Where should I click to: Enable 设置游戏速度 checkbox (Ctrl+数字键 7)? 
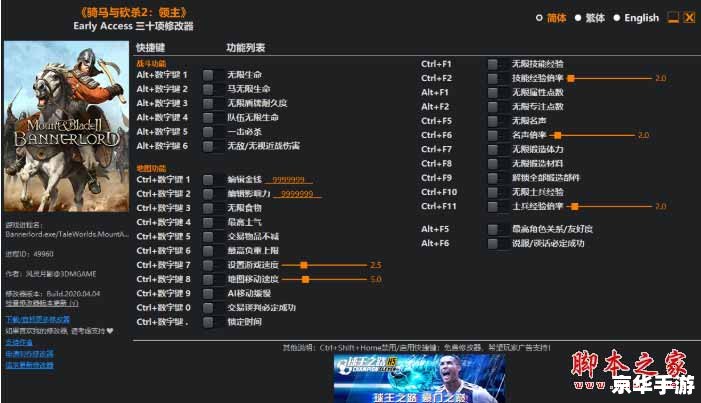[x=208, y=265]
